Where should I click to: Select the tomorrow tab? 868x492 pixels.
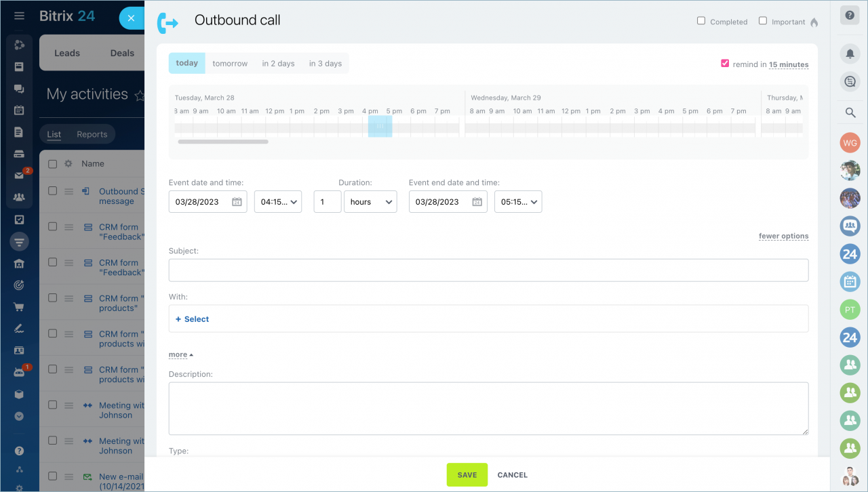click(x=230, y=63)
